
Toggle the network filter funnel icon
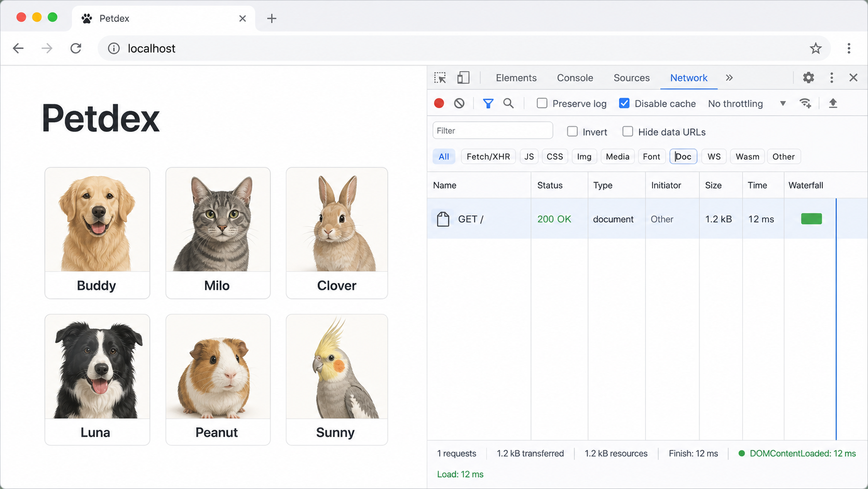click(x=488, y=103)
